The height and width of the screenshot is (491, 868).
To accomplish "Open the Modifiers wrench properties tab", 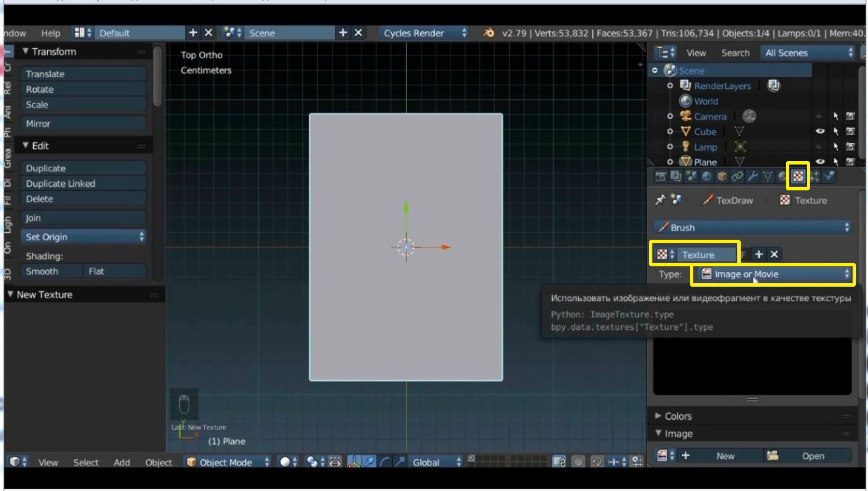I will 752,176.
